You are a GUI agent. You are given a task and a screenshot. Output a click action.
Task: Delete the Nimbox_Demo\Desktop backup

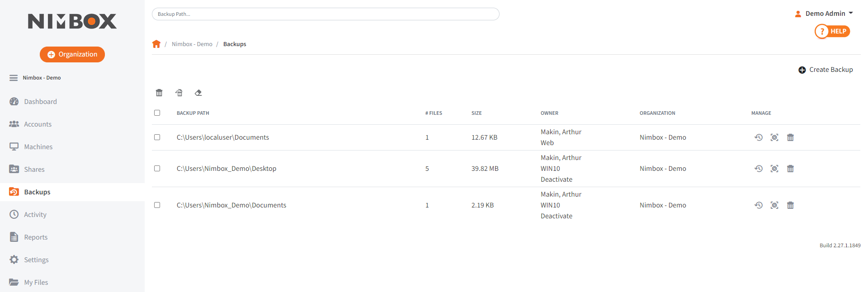click(x=790, y=169)
